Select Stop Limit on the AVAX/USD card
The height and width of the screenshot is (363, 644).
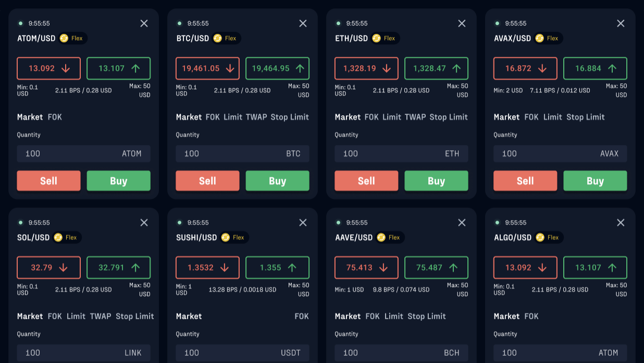point(585,117)
